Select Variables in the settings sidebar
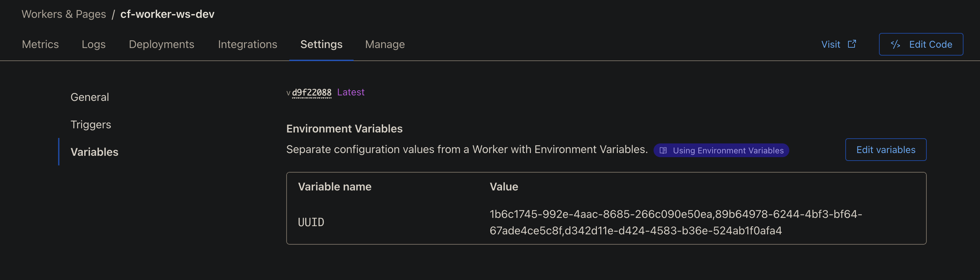The height and width of the screenshot is (280, 980). [94, 152]
